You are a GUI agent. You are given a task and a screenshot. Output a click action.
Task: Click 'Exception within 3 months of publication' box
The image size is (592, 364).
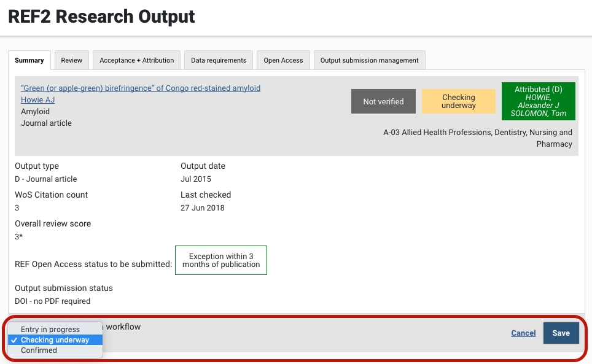point(221,260)
